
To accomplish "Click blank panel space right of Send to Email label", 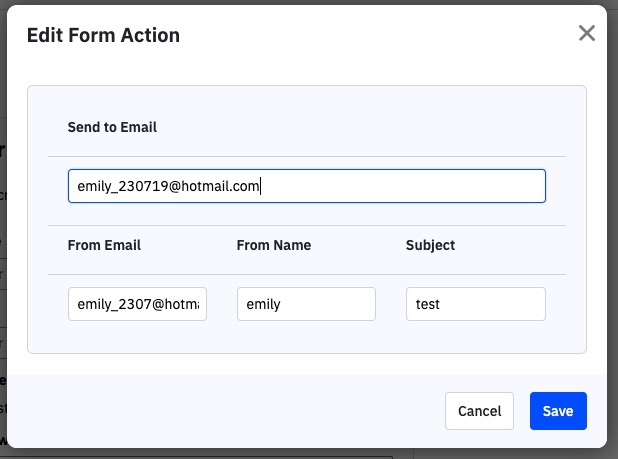I will pyautogui.click(x=380, y=127).
